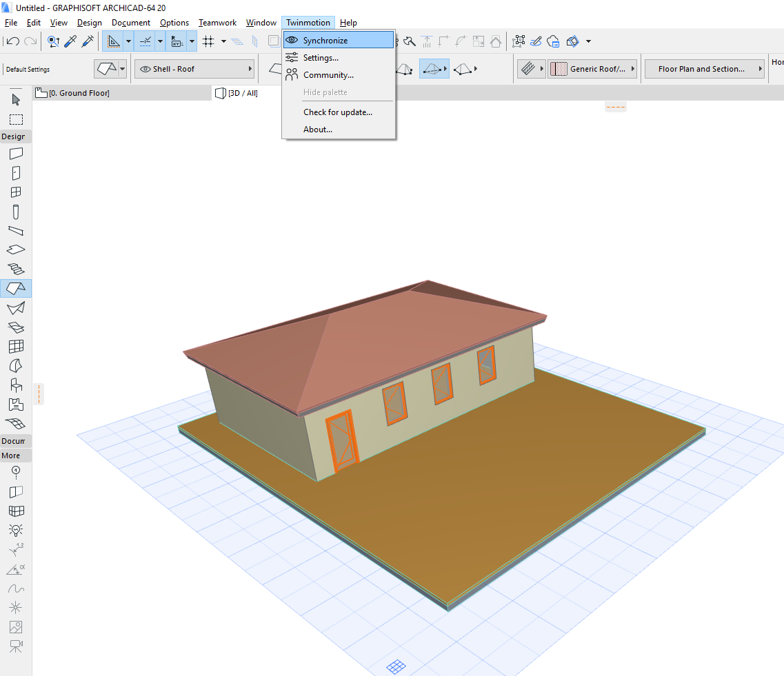Open Community... in Twinmotion menu
This screenshot has height=676, width=784.
pos(339,75)
